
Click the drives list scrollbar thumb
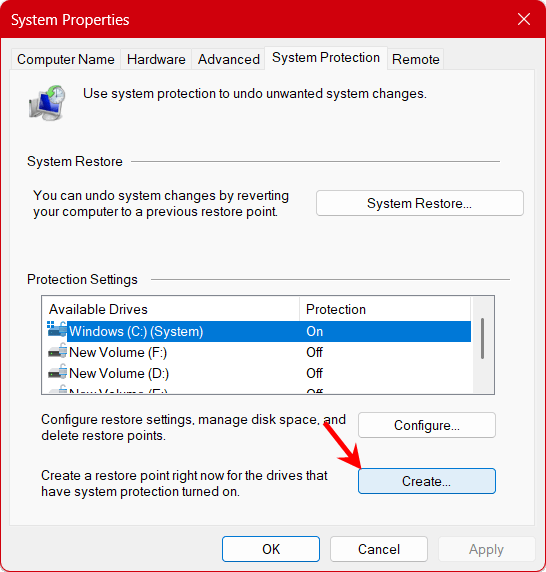(x=483, y=339)
